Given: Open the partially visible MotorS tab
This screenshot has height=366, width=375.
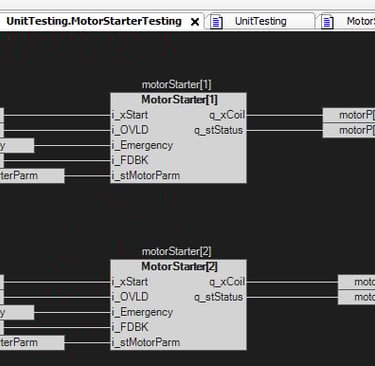Looking at the screenshot, I should 347,21.
